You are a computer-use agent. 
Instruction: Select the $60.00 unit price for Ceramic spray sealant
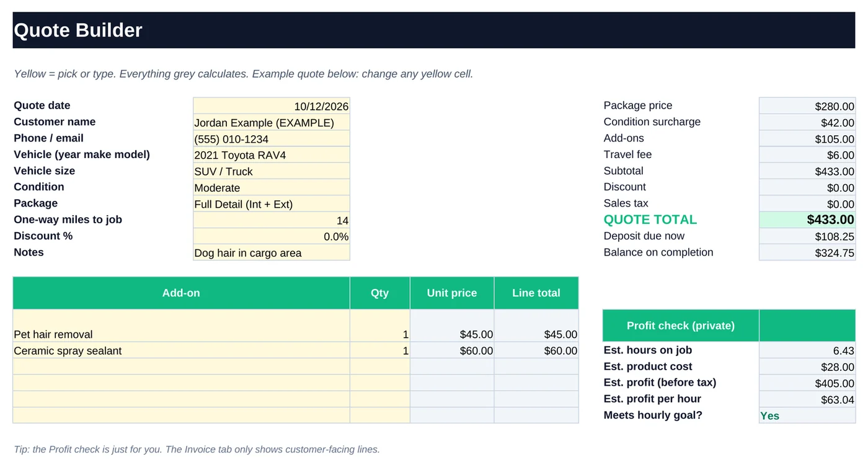pyautogui.click(x=452, y=350)
